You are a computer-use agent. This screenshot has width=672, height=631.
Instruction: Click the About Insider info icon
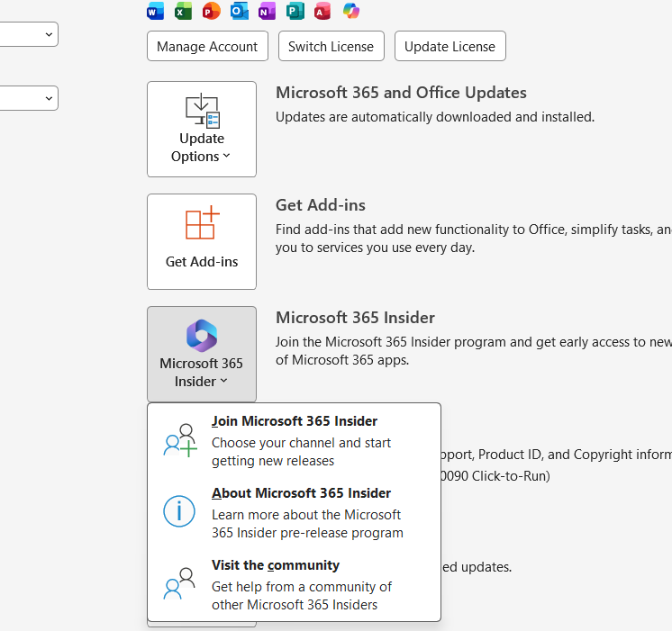tap(179, 511)
